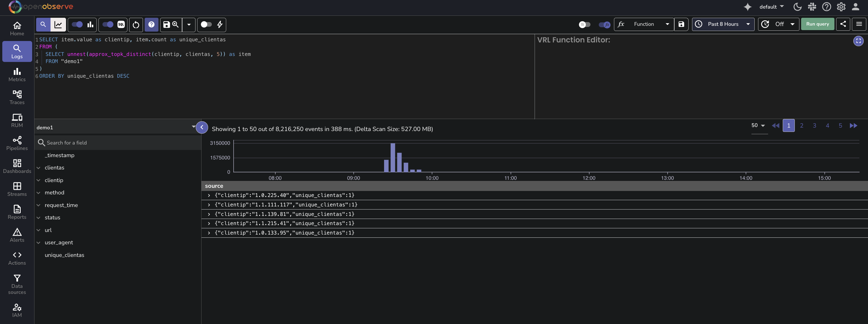Image resolution: width=868 pixels, height=324 pixels.
Task: Expand VRL Function Editor fullscreen icon
Action: coord(858,41)
